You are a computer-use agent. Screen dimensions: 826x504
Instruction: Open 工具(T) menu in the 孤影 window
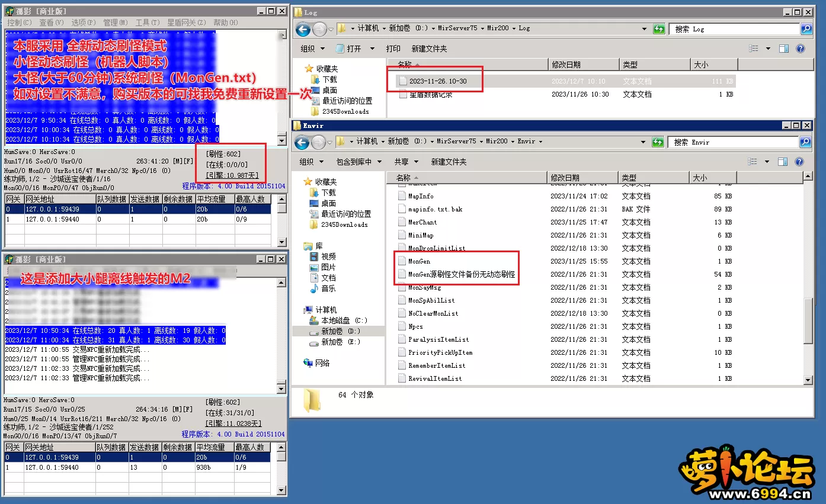pyautogui.click(x=147, y=23)
